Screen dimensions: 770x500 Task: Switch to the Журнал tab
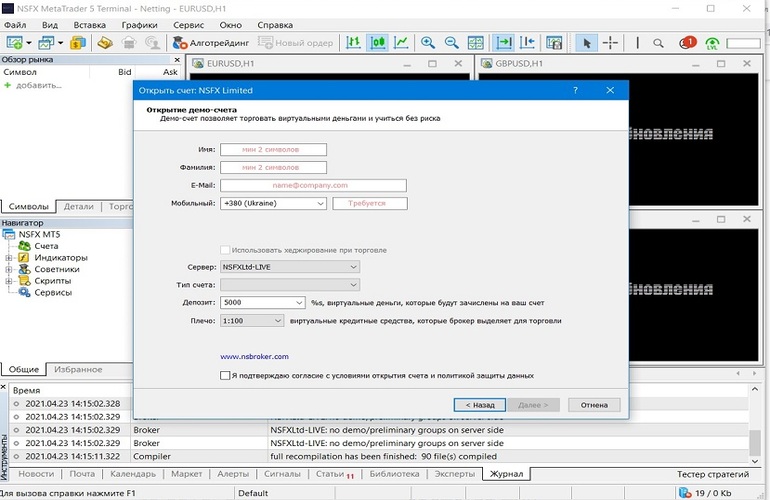point(505,474)
